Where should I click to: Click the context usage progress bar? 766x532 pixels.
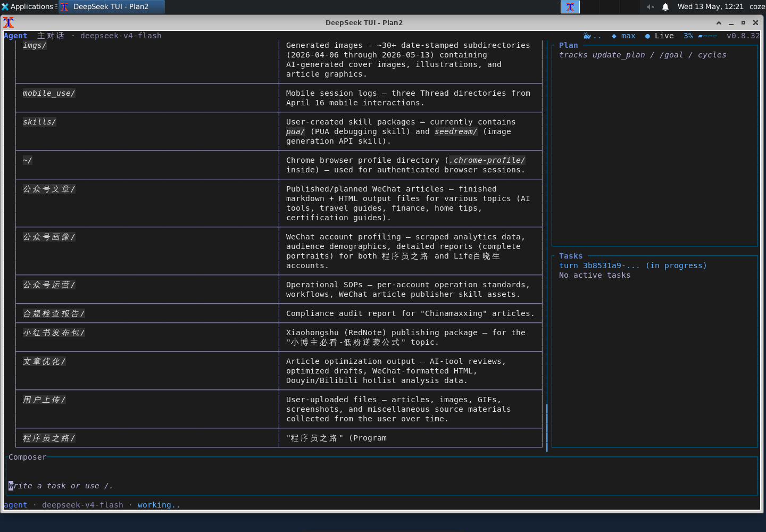tap(707, 36)
